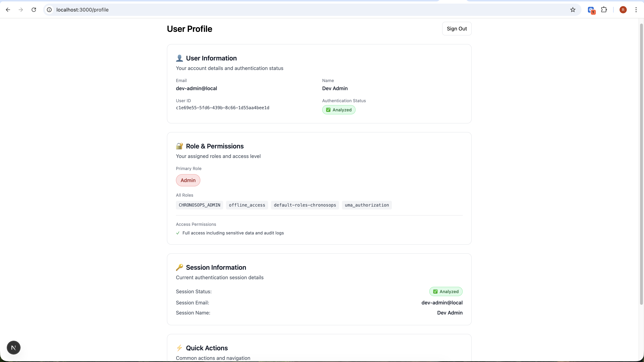This screenshot has height=362, width=644.
Task: Click the Sign Out button
Action: coord(457,29)
